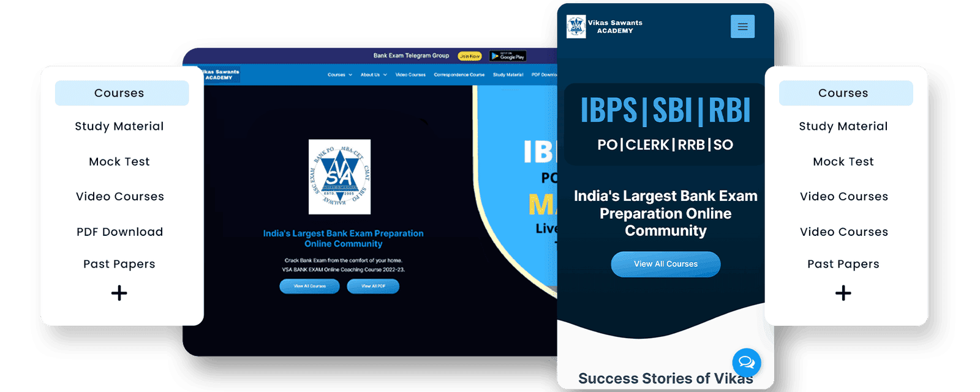Click the Vikas Sawants Academy logo in the mobile header
Image resolution: width=980 pixels, height=392 pixels.
coord(605,26)
